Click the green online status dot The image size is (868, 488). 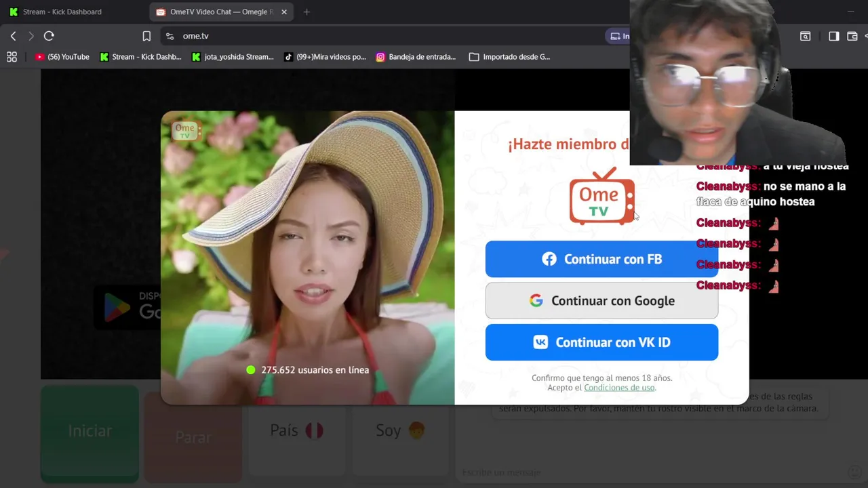click(x=251, y=370)
